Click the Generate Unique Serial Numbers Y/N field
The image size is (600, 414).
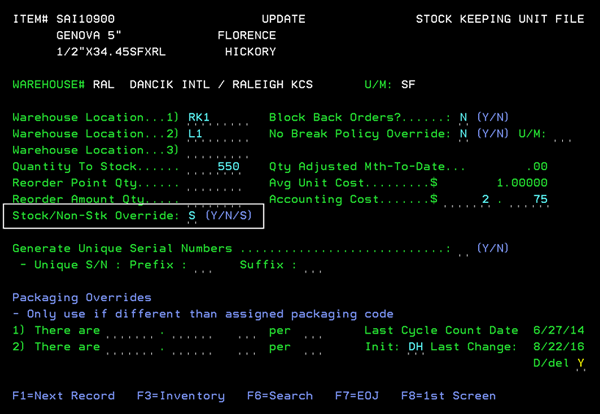[x=463, y=248]
